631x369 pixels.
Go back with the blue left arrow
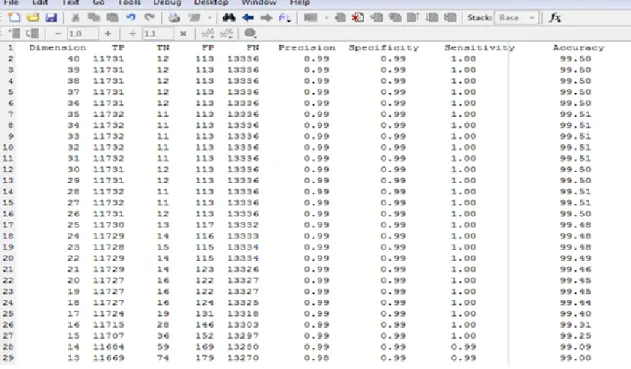[x=248, y=17]
